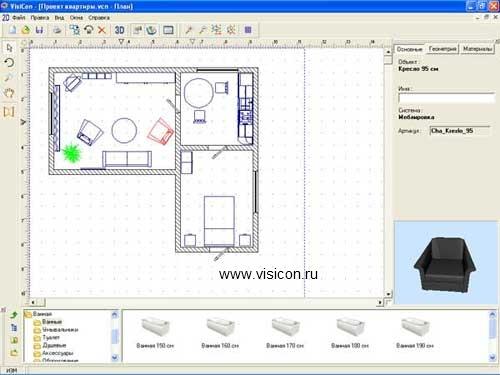Click the highlighted teal toolbar icon
The width and height of the screenshot is (500, 375).
tap(152, 30)
